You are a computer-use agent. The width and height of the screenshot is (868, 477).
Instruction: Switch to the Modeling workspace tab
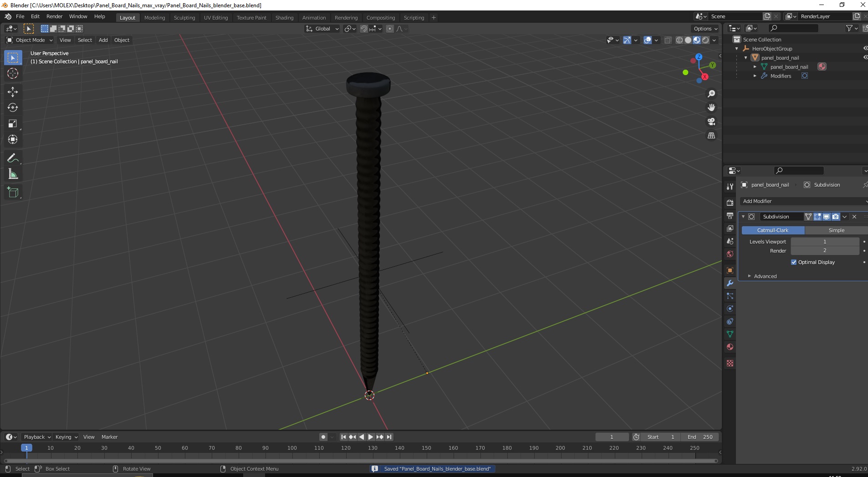[154, 18]
